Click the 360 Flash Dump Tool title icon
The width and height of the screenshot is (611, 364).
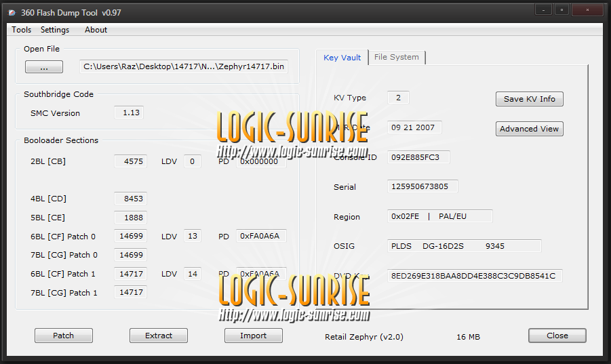click(12, 13)
